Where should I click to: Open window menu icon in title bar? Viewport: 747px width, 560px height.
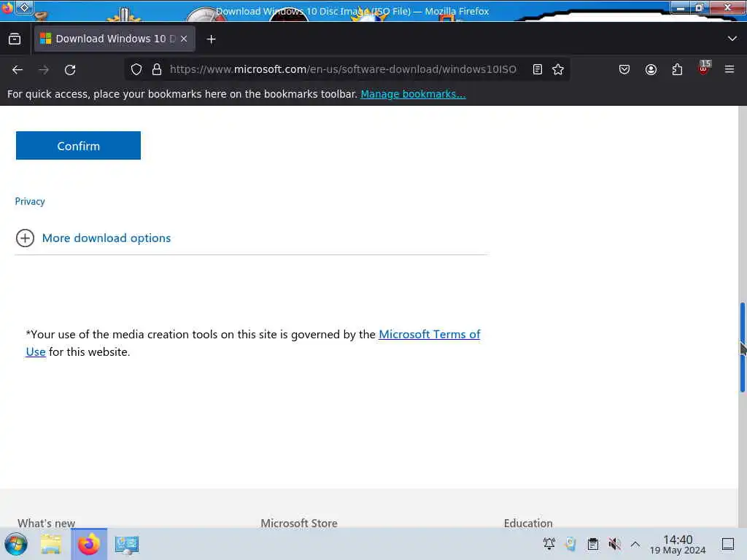[24, 7]
